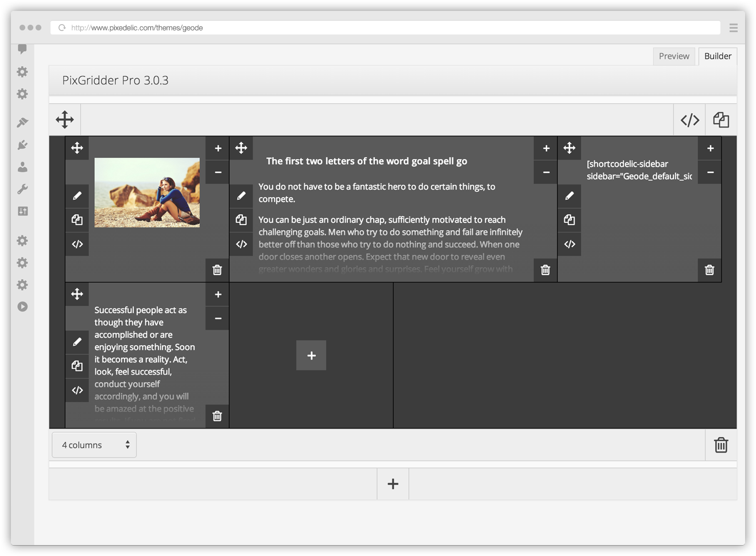The height and width of the screenshot is (556, 756).
Task: Switch to the Builder tab
Action: click(718, 56)
